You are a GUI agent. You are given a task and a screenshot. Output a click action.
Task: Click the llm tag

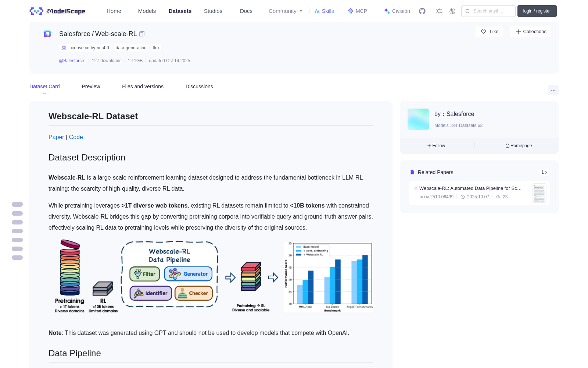(156, 48)
